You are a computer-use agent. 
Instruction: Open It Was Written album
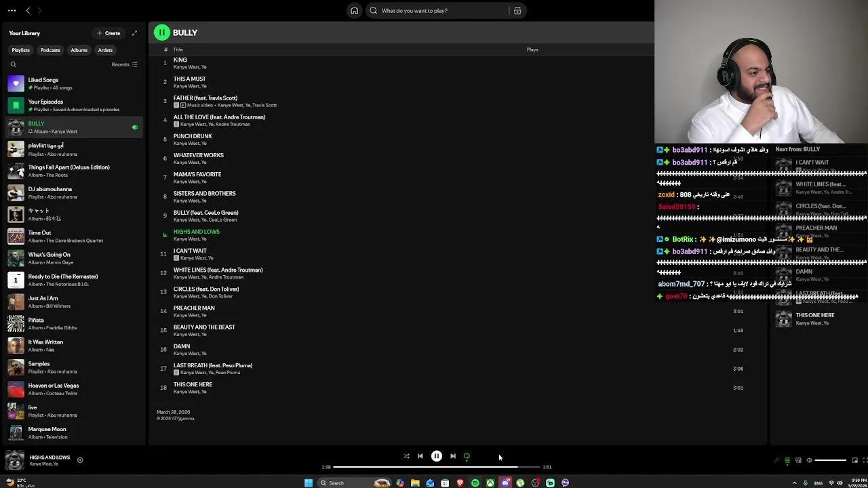click(x=74, y=345)
